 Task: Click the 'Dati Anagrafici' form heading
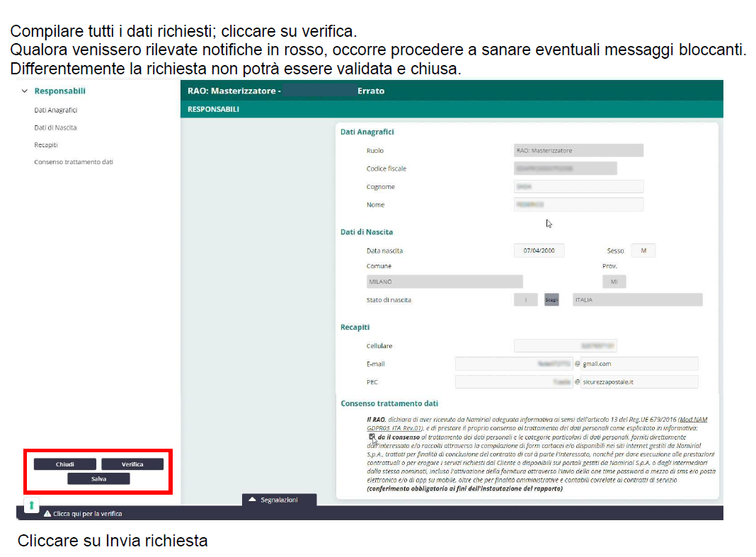point(367,132)
